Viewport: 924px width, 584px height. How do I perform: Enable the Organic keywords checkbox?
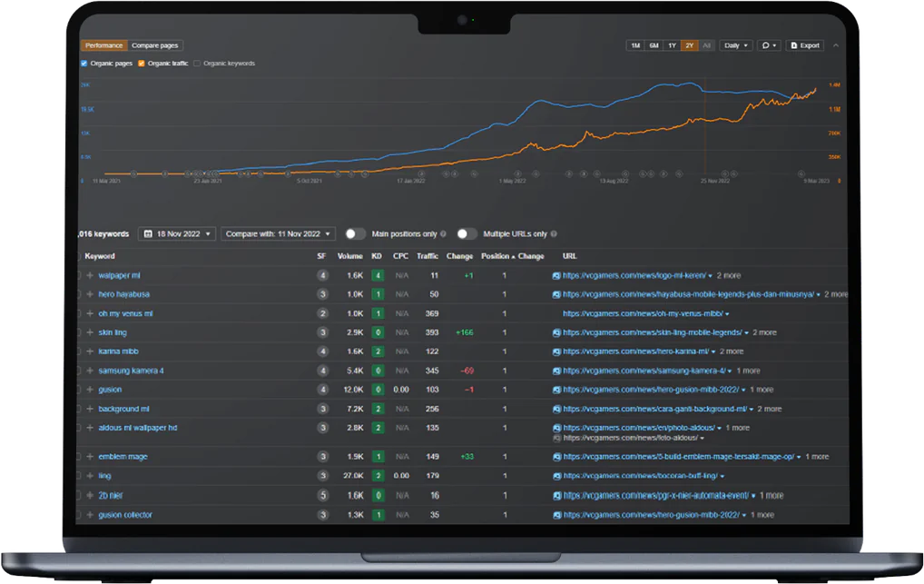pos(197,63)
